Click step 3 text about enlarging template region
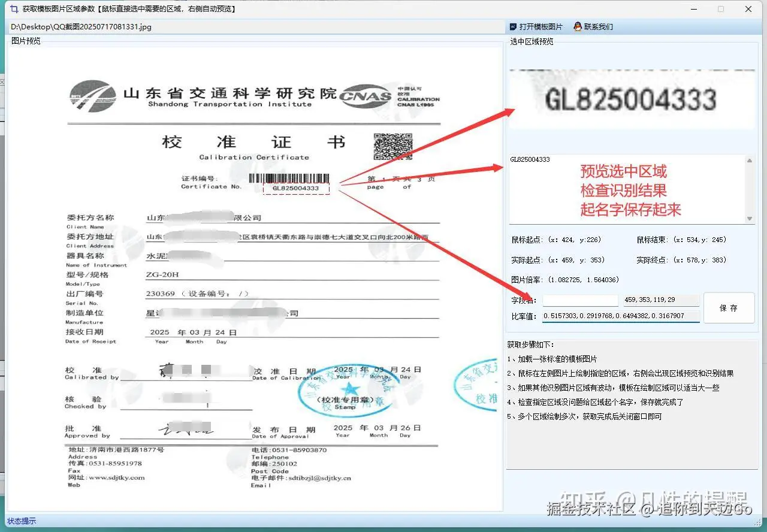 click(613, 388)
